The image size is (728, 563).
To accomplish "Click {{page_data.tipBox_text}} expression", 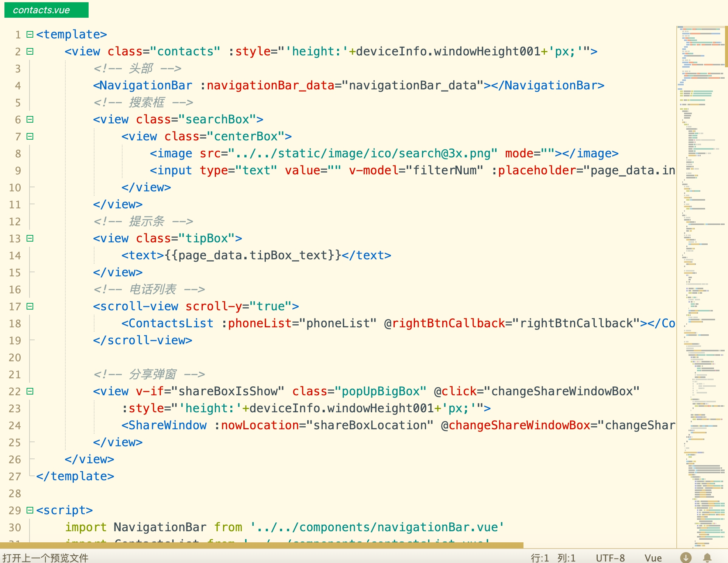I will [253, 255].
